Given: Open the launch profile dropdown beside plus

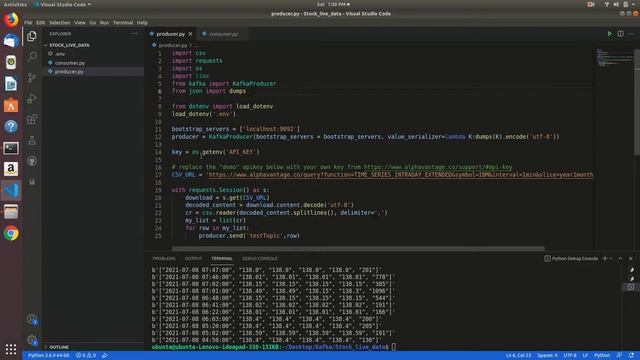Looking at the screenshot, I should click(611, 258).
